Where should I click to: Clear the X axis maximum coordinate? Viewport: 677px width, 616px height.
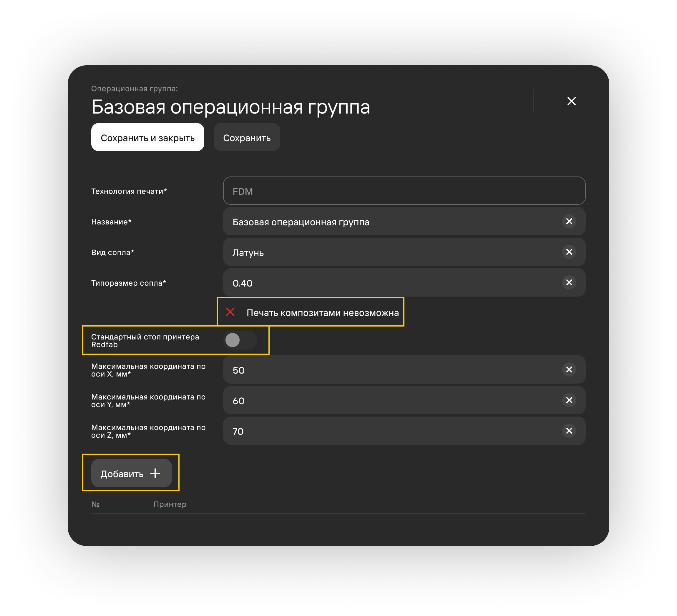pyautogui.click(x=569, y=369)
